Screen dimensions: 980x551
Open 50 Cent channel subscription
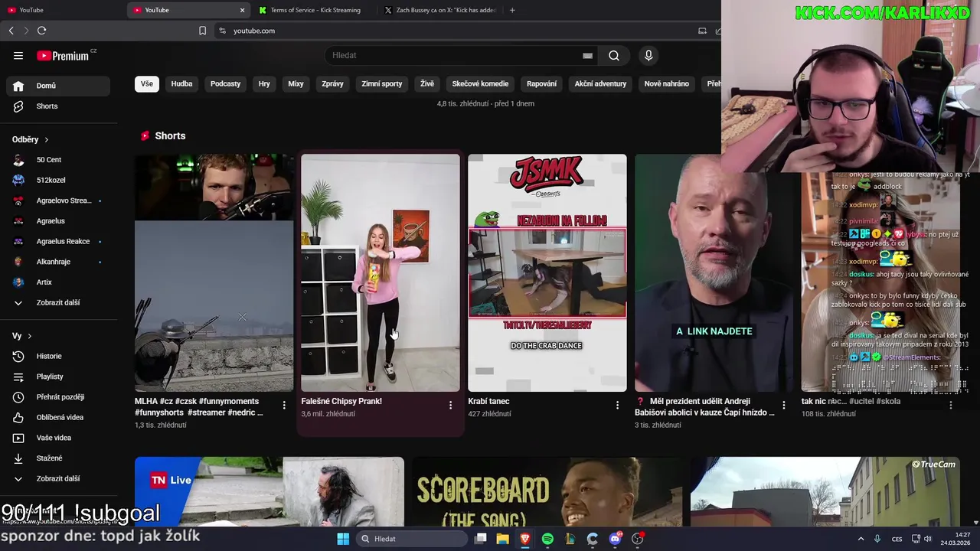[58, 160]
